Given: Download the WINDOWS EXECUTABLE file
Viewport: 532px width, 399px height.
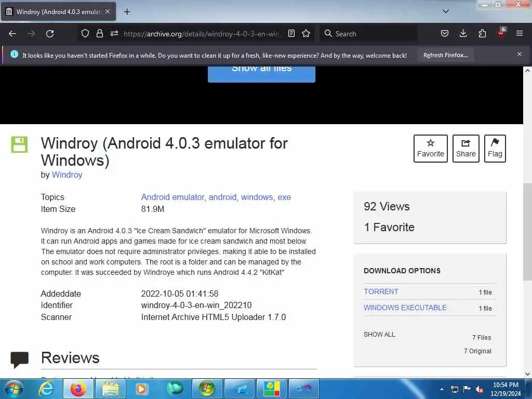Looking at the screenshot, I should pyautogui.click(x=405, y=308).
